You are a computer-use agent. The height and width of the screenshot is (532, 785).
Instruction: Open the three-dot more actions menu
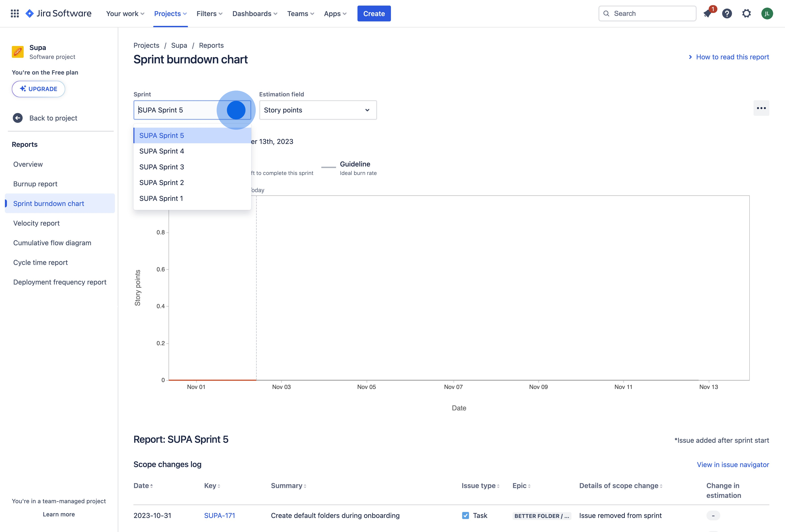[761, 108]
